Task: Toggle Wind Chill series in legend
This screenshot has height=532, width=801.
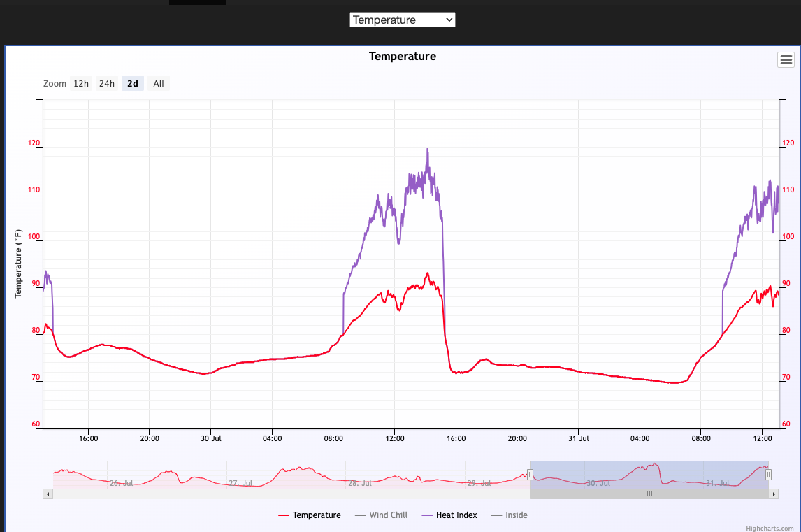Action: [x=381, y=515]
